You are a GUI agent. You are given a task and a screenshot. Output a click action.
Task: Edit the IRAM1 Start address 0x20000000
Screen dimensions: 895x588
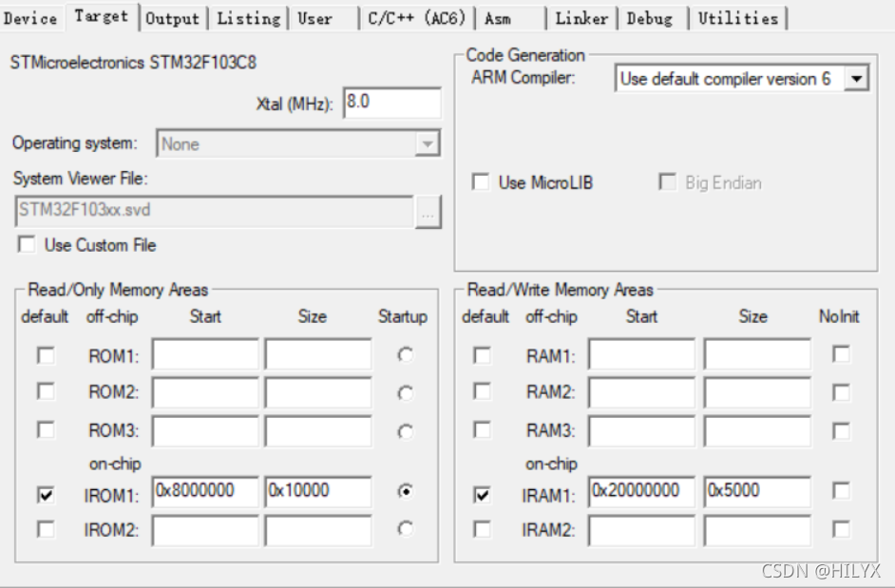[641, 491]
